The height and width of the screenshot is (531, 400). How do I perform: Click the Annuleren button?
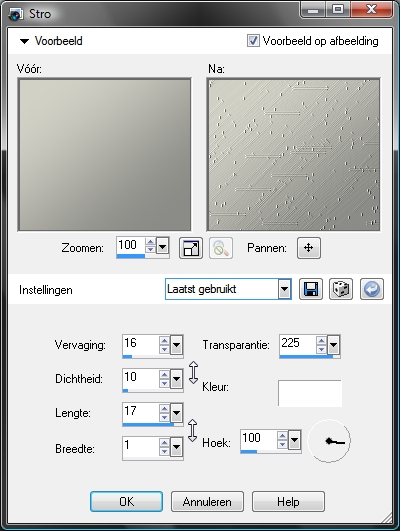point(207,502)
